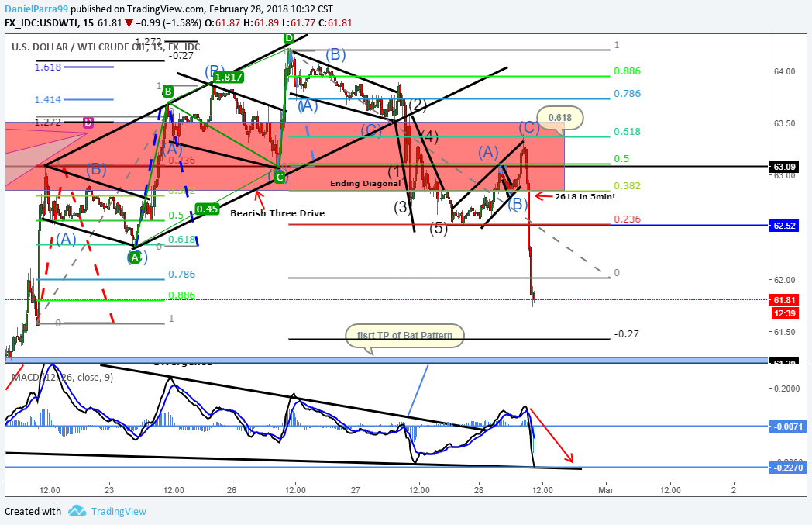Screen dimensions: 812x525
Task: Select the black wave (2) label
Action: pos(418,105)
